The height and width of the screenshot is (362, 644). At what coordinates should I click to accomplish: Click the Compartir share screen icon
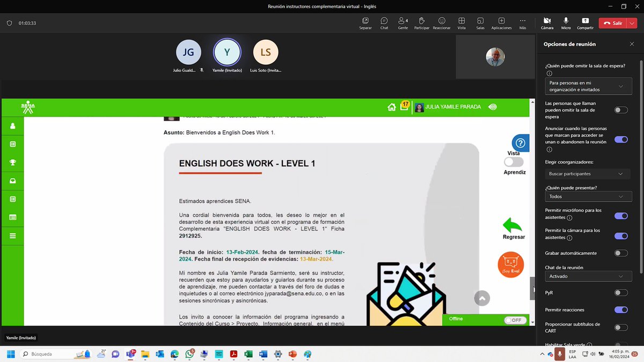[585, 21]
